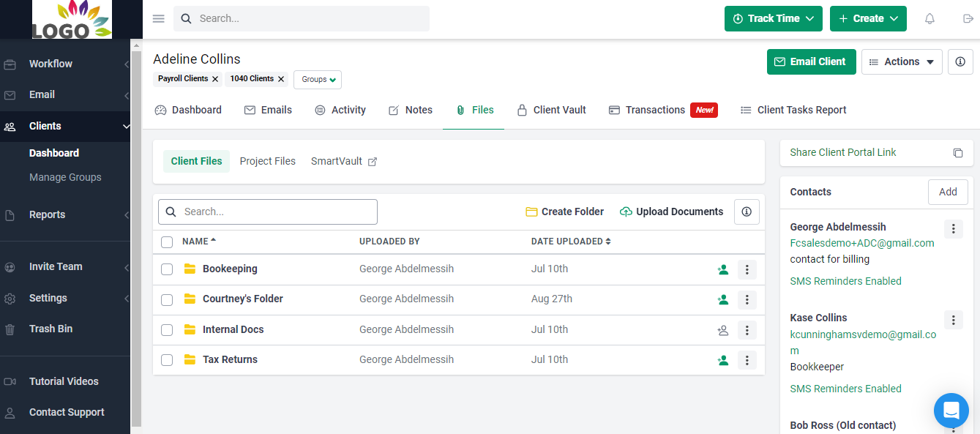Open the Create dropdown

point(868,18)
